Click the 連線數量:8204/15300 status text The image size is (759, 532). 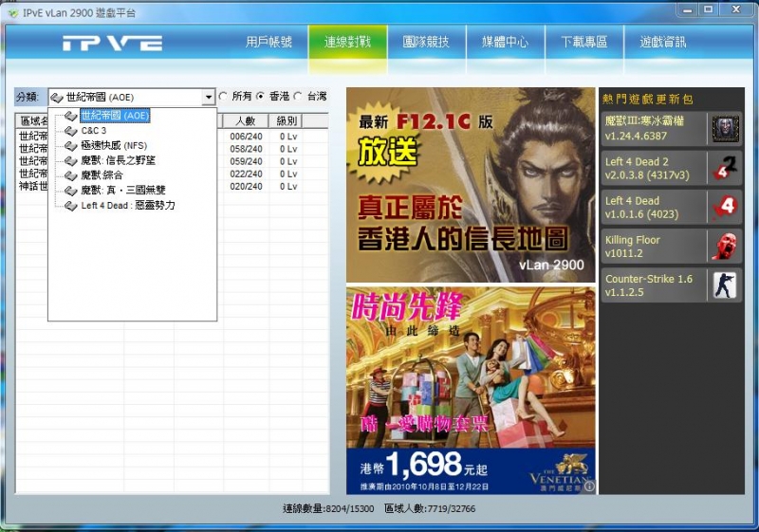328,509
